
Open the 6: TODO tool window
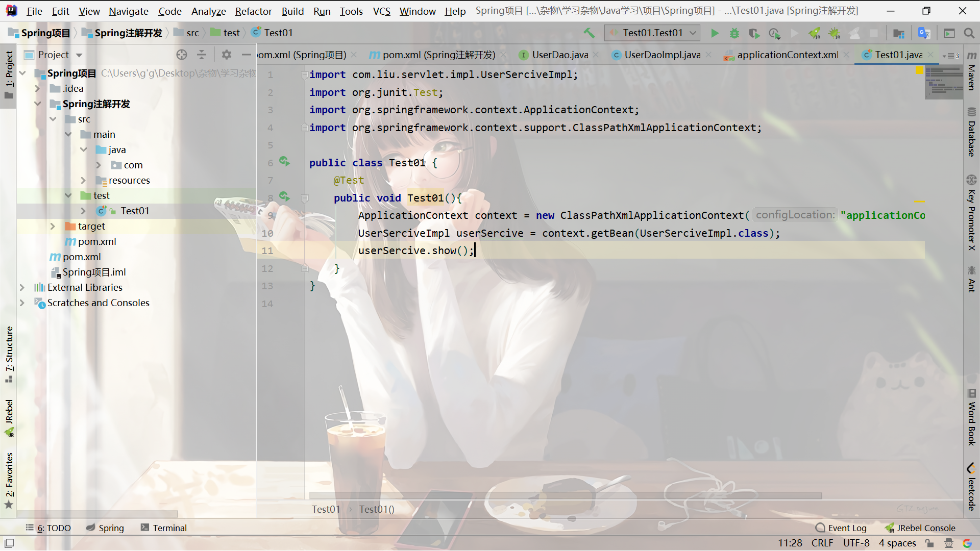coord(48,528)
